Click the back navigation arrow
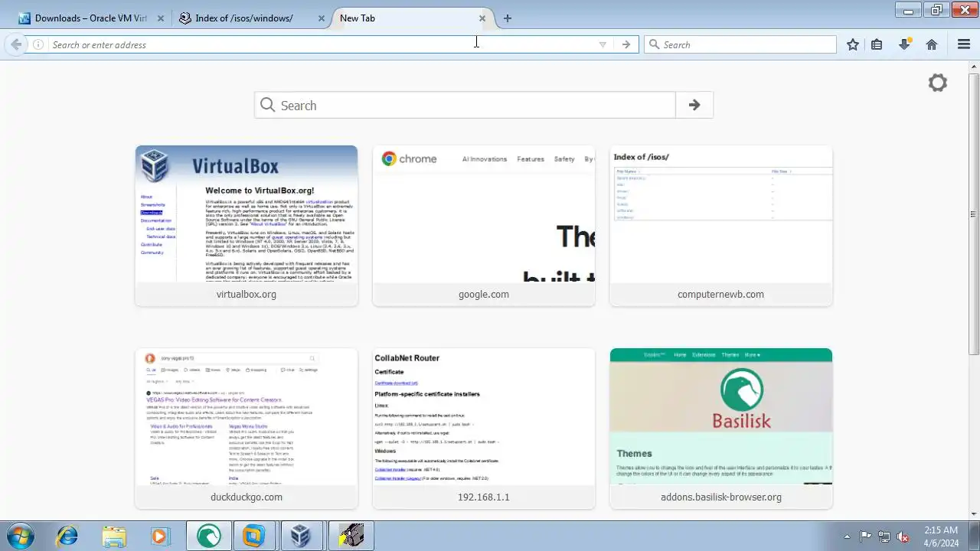The width and height of the screenshot is (980, 551). coord(16,44)
